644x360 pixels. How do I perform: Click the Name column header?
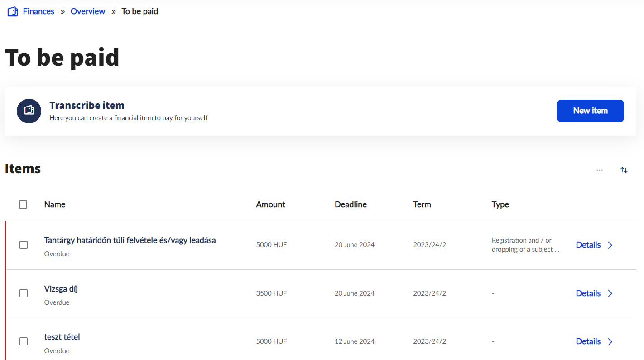click(x=55, y=204)
